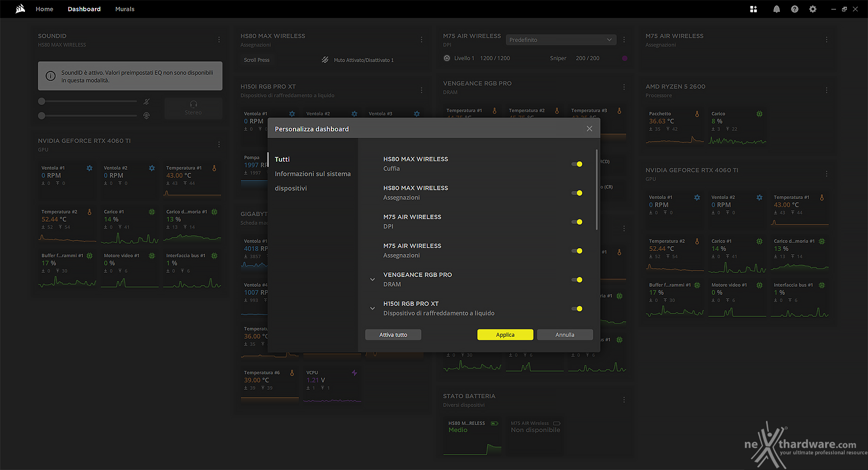Image resolution: width=868 pixels, height=470 pixels.
Task: Click the Sniper 200 / 200 value
Action: pos(588,58)
